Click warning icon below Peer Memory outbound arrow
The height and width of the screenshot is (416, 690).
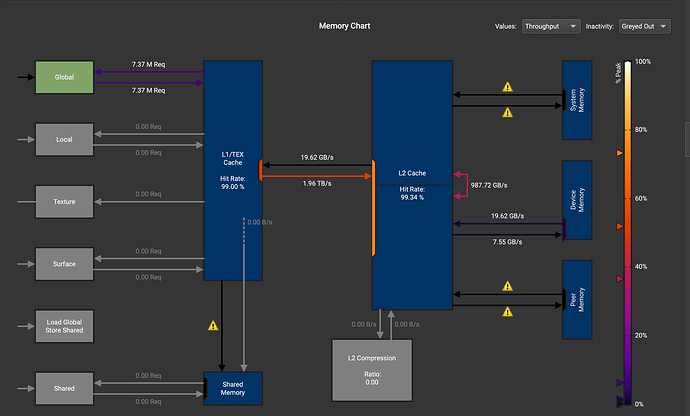point(507,312)
